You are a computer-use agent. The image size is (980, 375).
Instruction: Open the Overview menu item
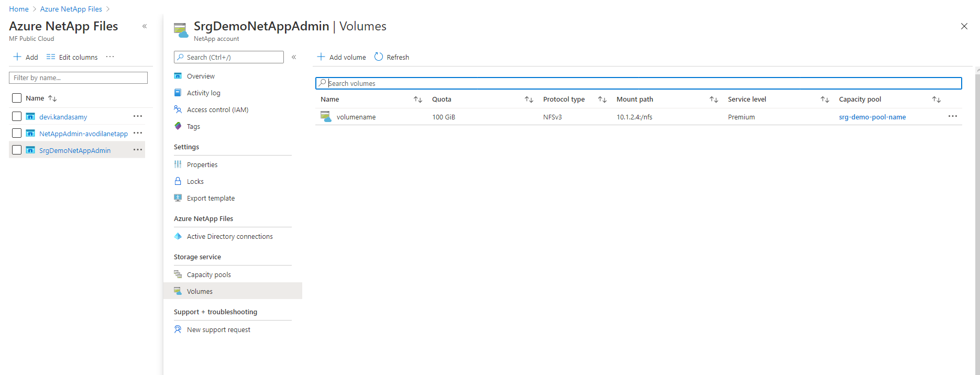pos(201,76)
